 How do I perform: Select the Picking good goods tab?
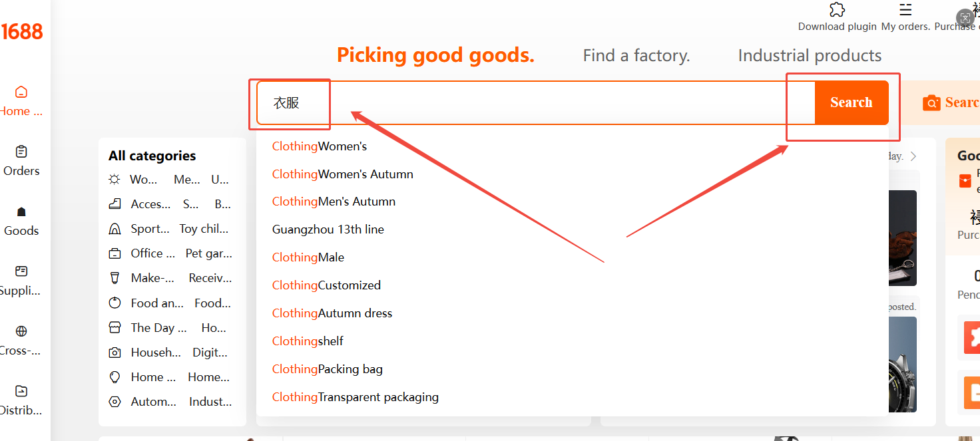pyautogui.click(x=435, y=55)
